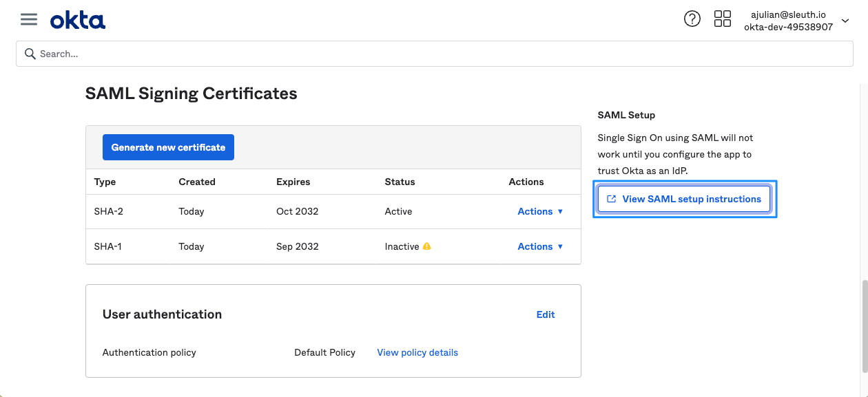This screenshot has height=397, width=868.
Task: Click the Expires column header
Action: (293, 182)
